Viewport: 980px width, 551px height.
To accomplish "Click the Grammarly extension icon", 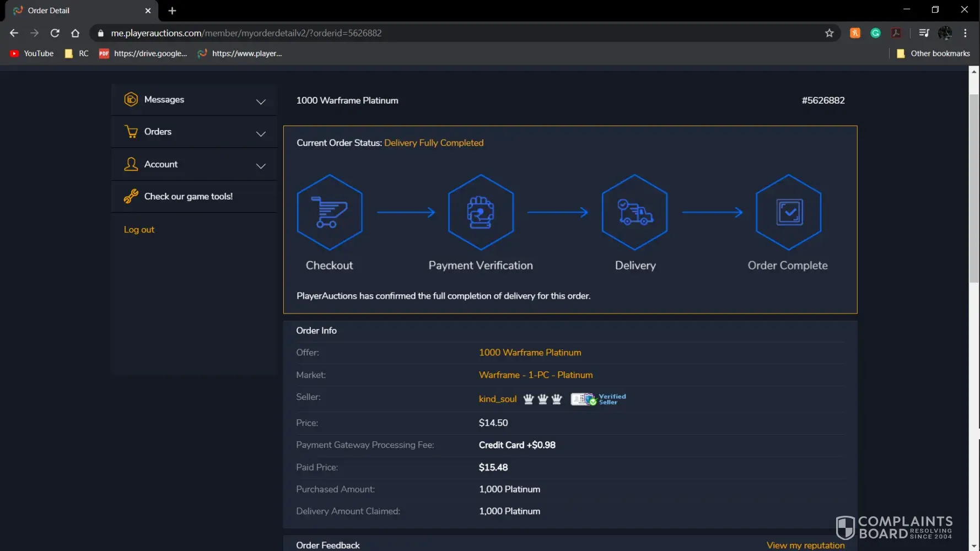I will coord(875,33).
